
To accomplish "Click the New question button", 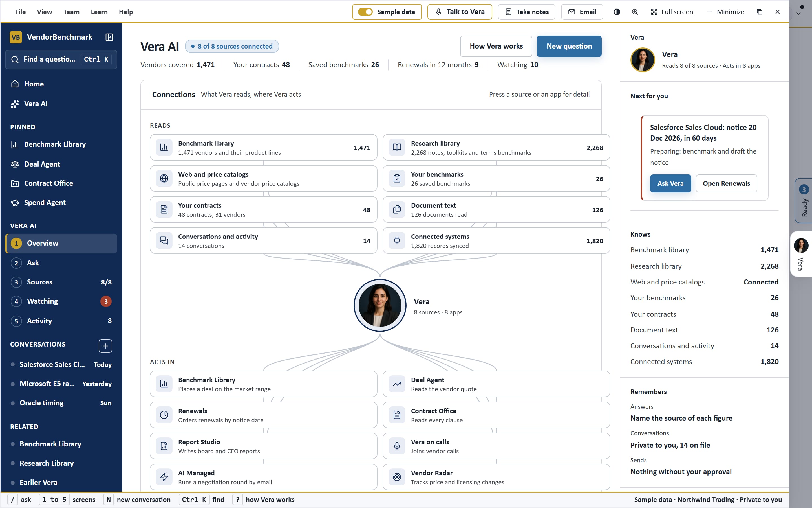I will click(569, 46).
